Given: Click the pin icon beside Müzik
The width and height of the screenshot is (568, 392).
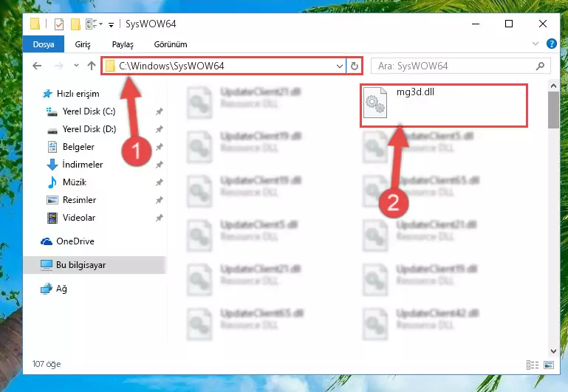Looking at the screenshot, I should 159,182.
